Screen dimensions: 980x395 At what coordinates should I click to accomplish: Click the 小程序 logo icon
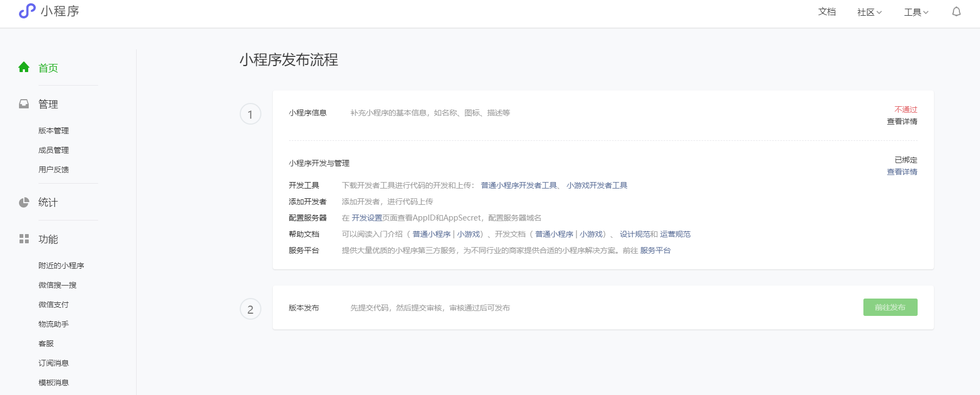(x=27, y=11)
